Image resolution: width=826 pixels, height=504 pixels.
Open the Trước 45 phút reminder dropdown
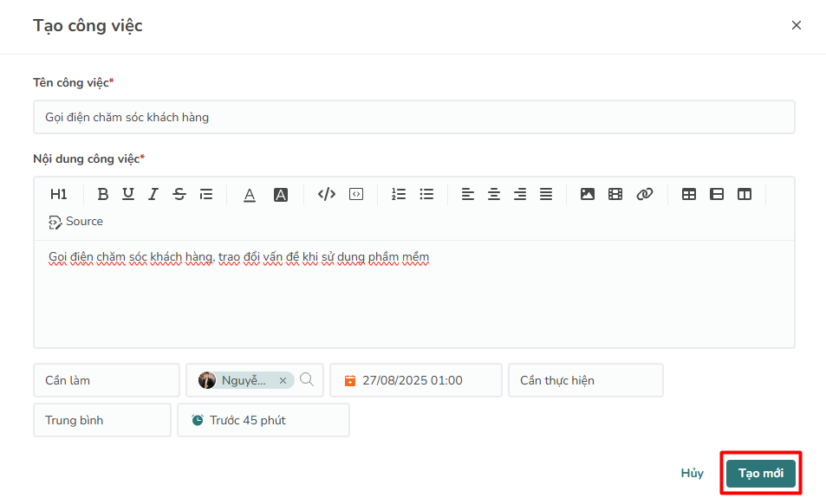coord(263,419)
